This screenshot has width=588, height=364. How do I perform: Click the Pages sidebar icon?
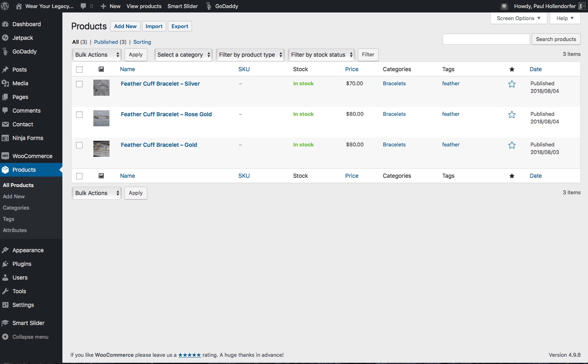point(5,97)
